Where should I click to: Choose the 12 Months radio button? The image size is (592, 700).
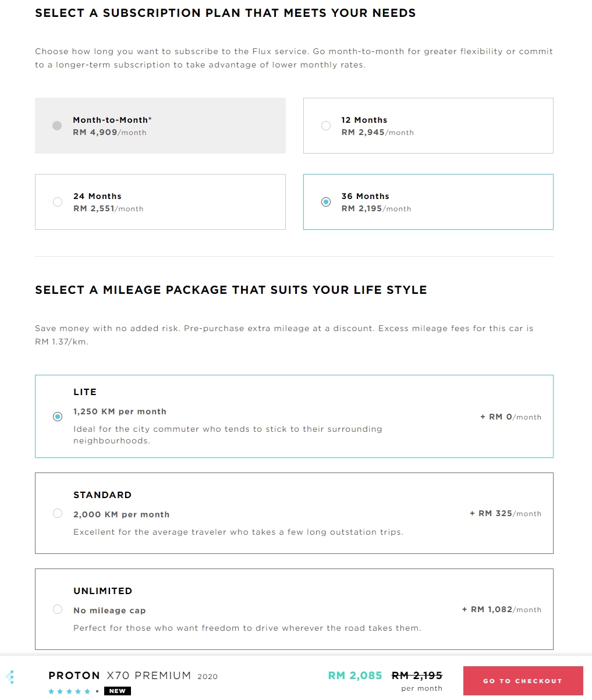coord(326,126)
